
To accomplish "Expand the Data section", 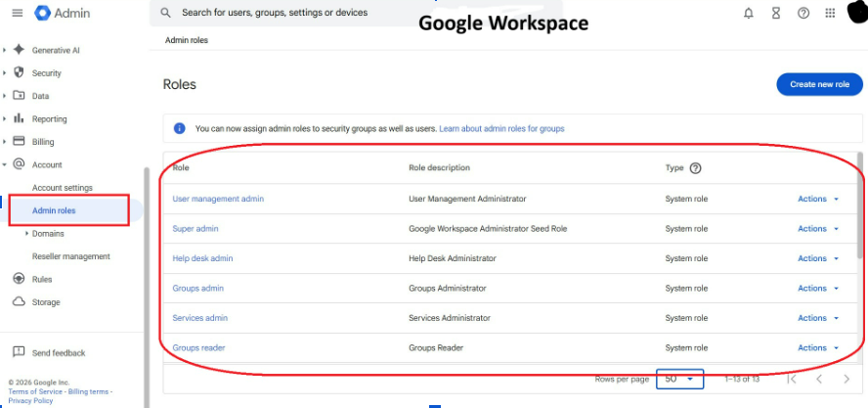I will tap(5, 95).
